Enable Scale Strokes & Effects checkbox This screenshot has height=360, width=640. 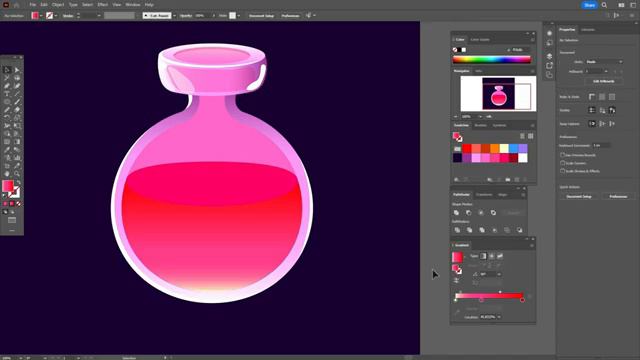(562, 171)
